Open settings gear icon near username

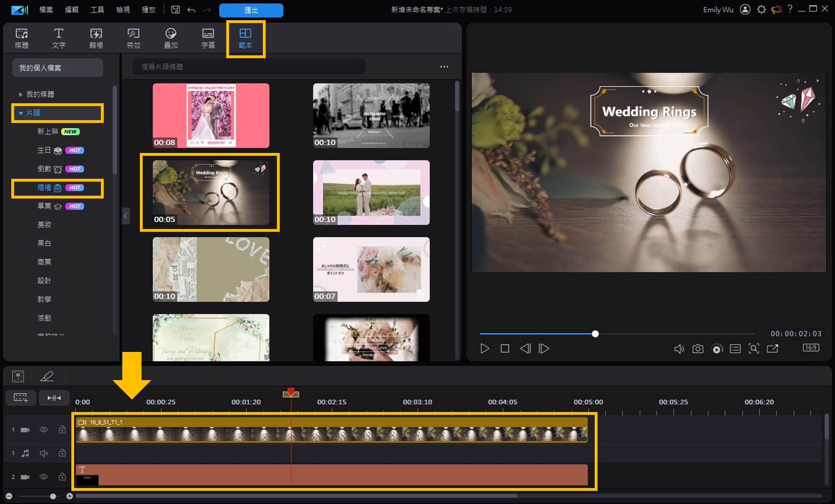coord(761,9)
